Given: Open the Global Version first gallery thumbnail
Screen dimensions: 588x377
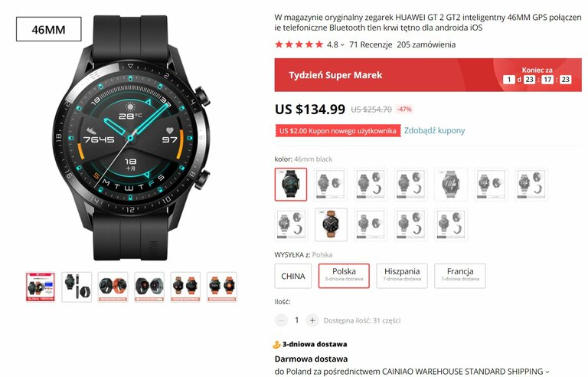Looking at the screenshot, I should (41, 287).
